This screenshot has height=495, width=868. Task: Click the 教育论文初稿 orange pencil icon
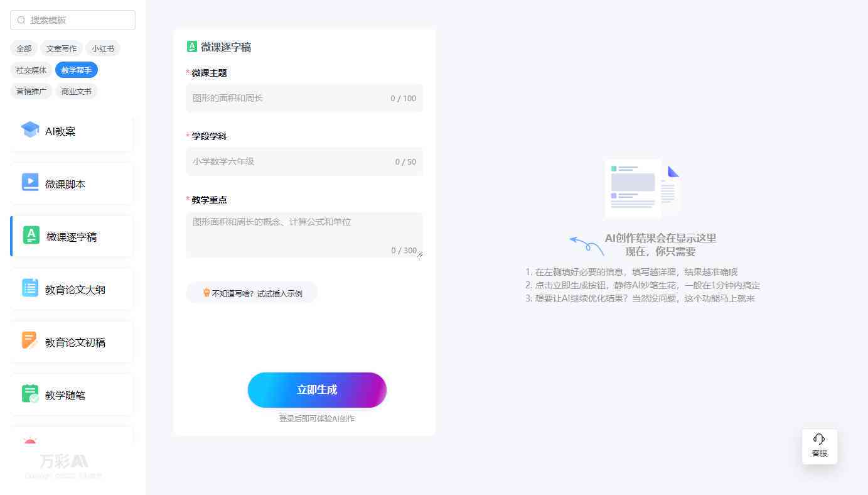[x=30, y=340]
